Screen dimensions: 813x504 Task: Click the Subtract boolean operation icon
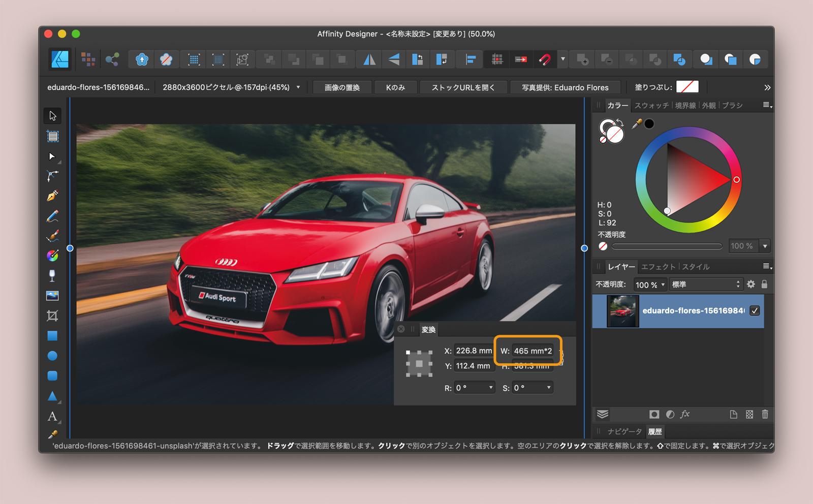(x=607, y=59)
